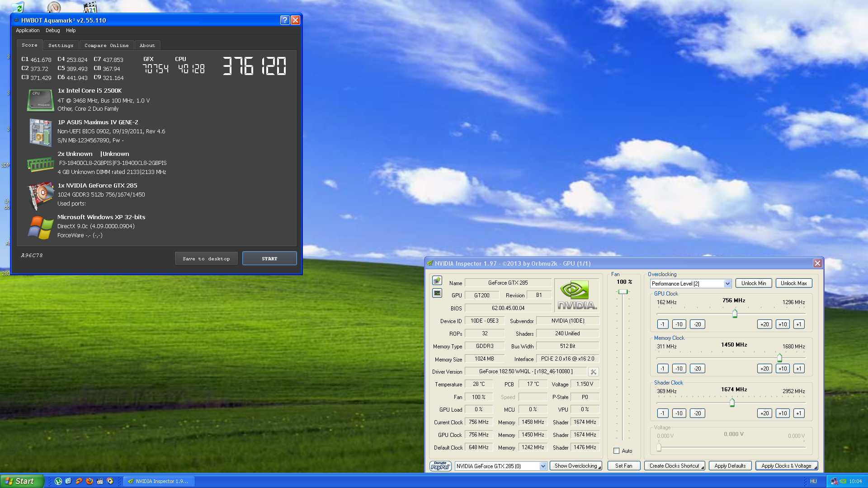Click the HU language indicator
Screen dimensions: 868x488
click(x=813, y=482)
